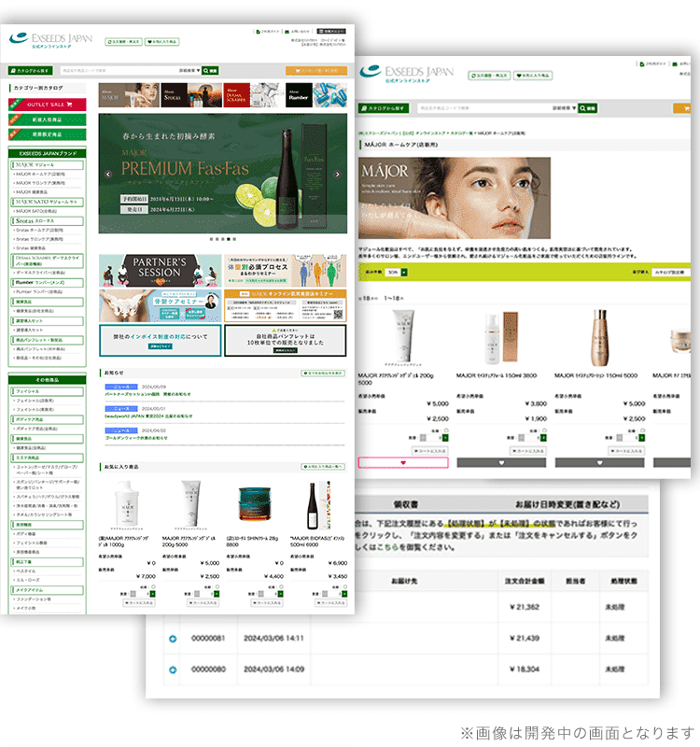Viewport: 700px width, 747px height.
Task: Open the orange cart button in the home header
Action: pyautogui.click(x=315, y=70)
